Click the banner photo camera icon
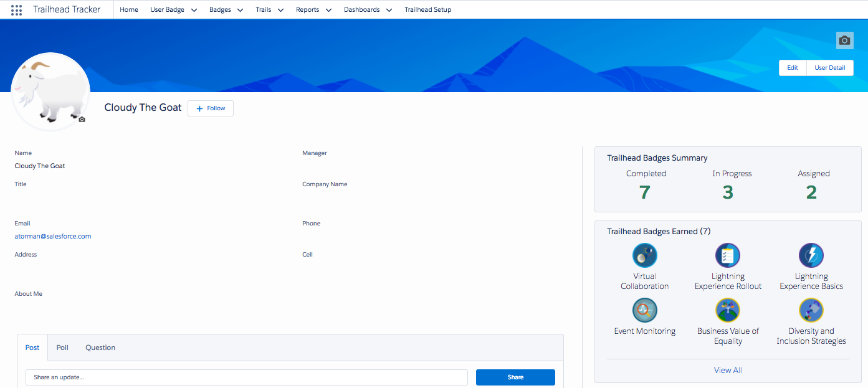The width and height of the screenshot is (868, 388). (844, 40)
